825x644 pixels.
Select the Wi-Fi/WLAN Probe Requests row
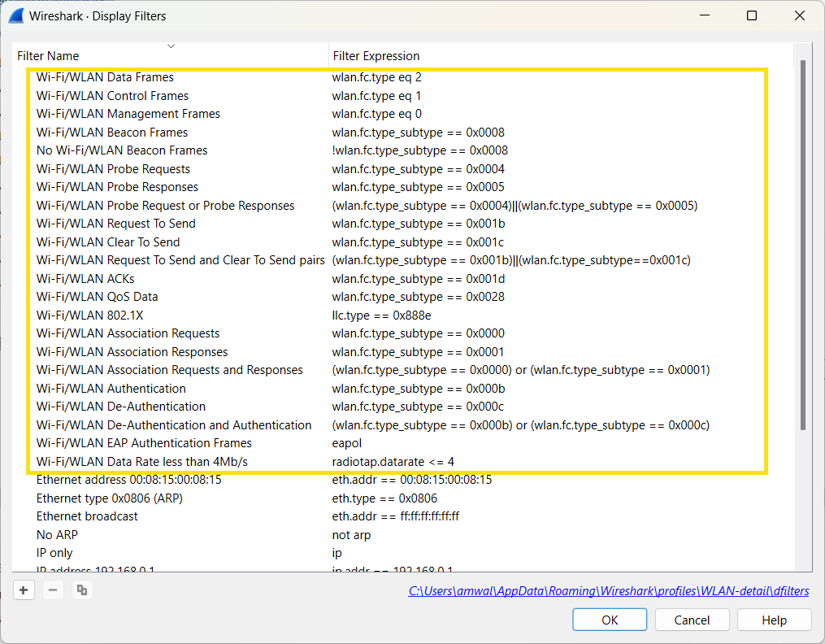coord(113,169)
